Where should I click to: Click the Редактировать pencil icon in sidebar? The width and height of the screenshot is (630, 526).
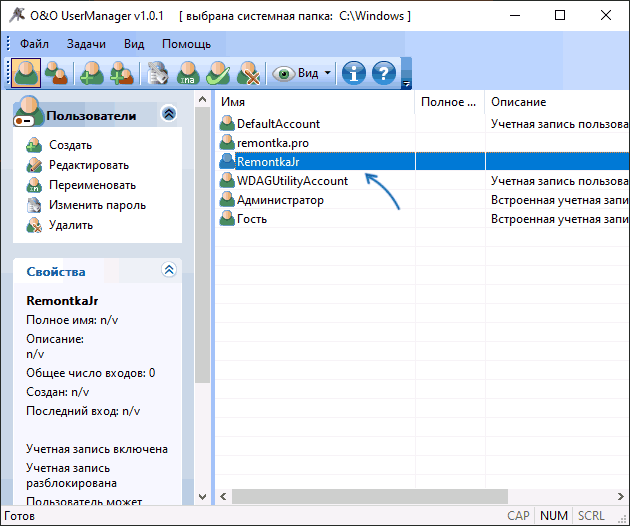pos(34,165)
